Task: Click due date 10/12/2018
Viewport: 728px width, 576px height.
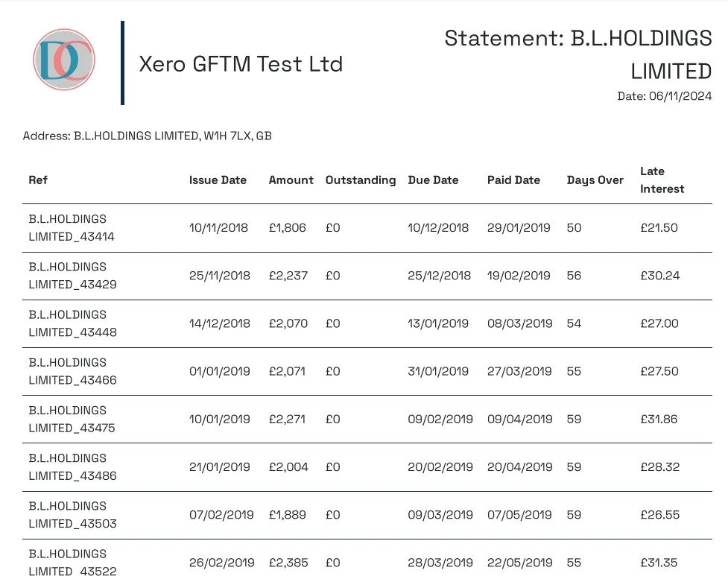Action: pyautogui.click(x=438, y=228)
